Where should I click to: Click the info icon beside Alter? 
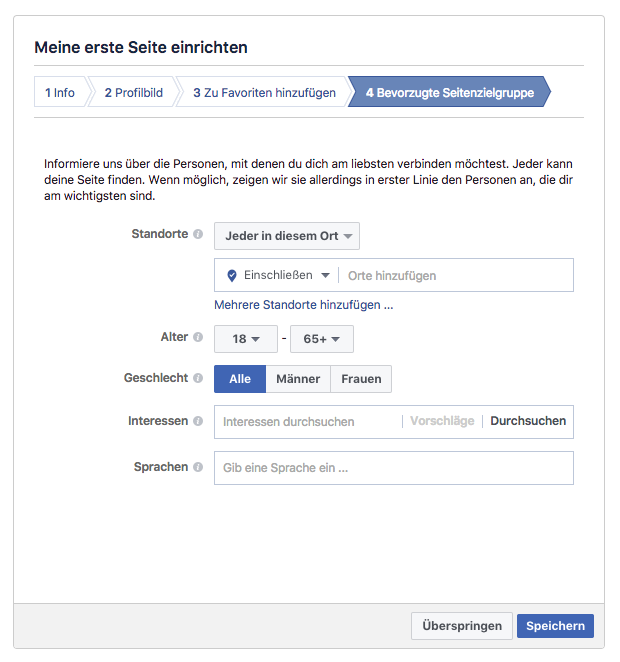[x=198, y=337]
